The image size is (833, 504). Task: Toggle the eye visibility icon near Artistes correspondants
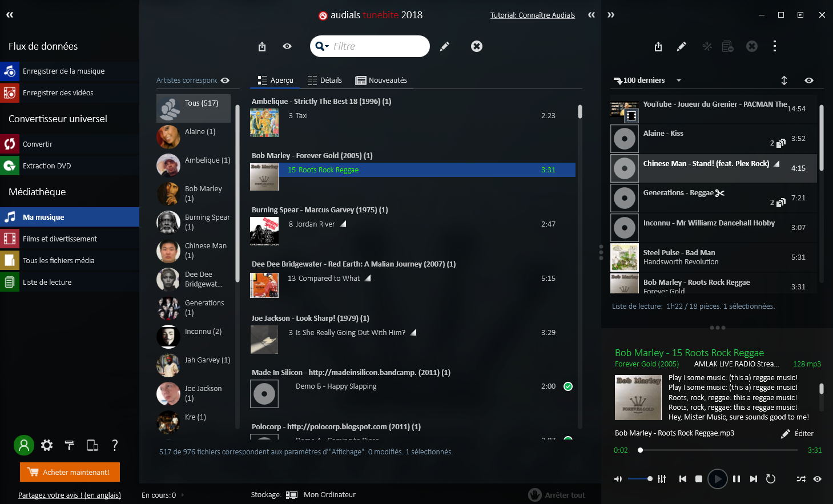(225, 80)
